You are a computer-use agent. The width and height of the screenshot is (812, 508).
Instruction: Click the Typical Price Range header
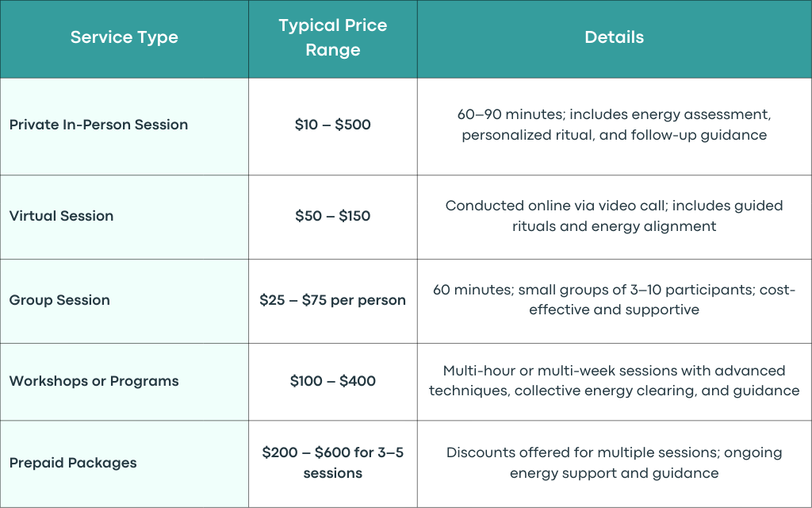332,37
